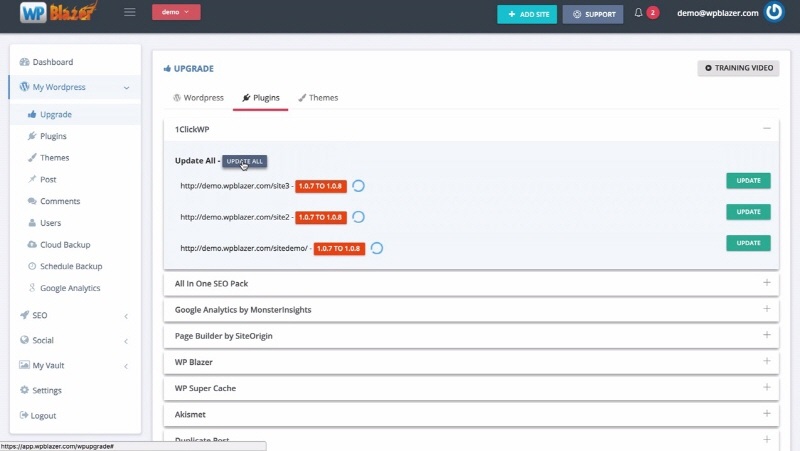Open Comments in the sidebar
800x451 pixels.
(60, 201)
